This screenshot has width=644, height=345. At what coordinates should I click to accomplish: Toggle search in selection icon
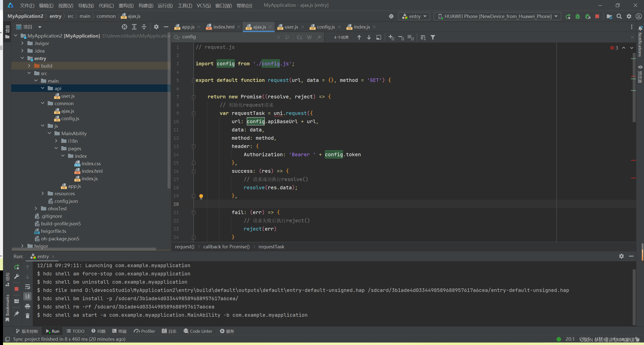[379, 37]
